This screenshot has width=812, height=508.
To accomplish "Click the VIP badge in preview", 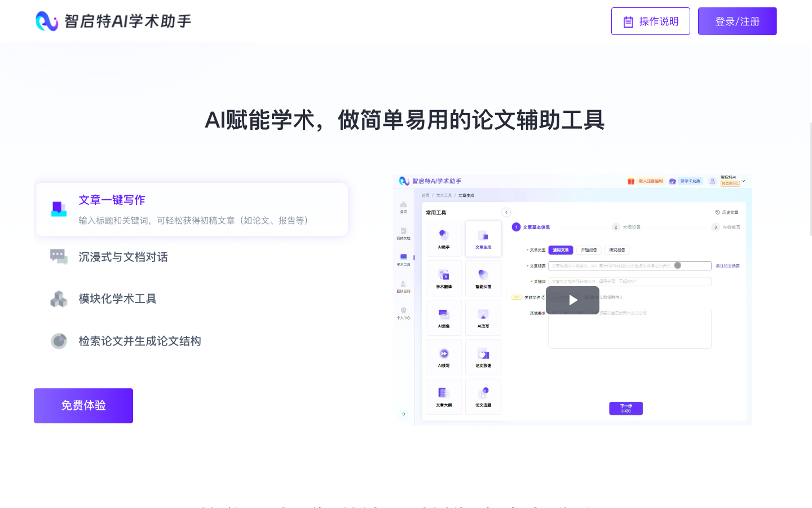I will tap(517, 297).
